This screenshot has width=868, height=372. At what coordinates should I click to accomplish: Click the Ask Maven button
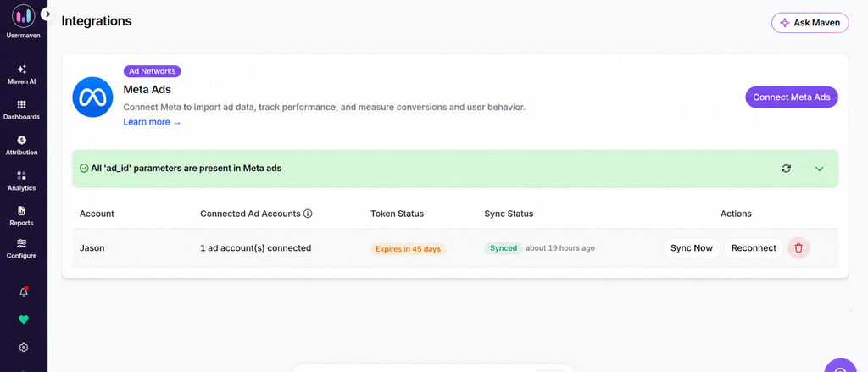tap(810, 23)
